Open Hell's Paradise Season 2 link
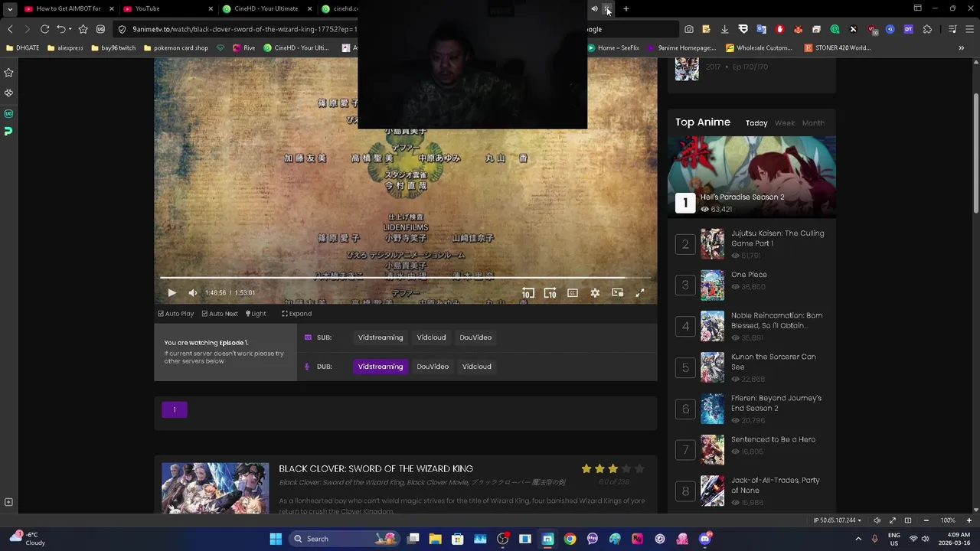Screen dimensions: 980x551 point(742,197)
